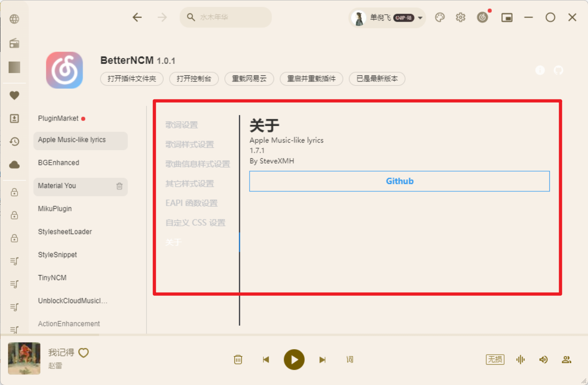Open the plugin's Github page
Viewport: 588px width, 385px height.
[399, 181]
